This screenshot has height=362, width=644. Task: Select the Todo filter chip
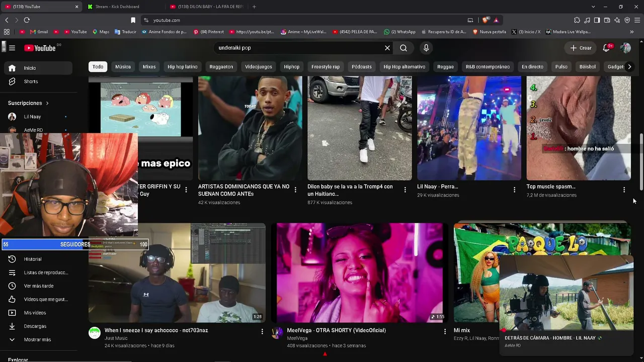[x=98, y=67]
